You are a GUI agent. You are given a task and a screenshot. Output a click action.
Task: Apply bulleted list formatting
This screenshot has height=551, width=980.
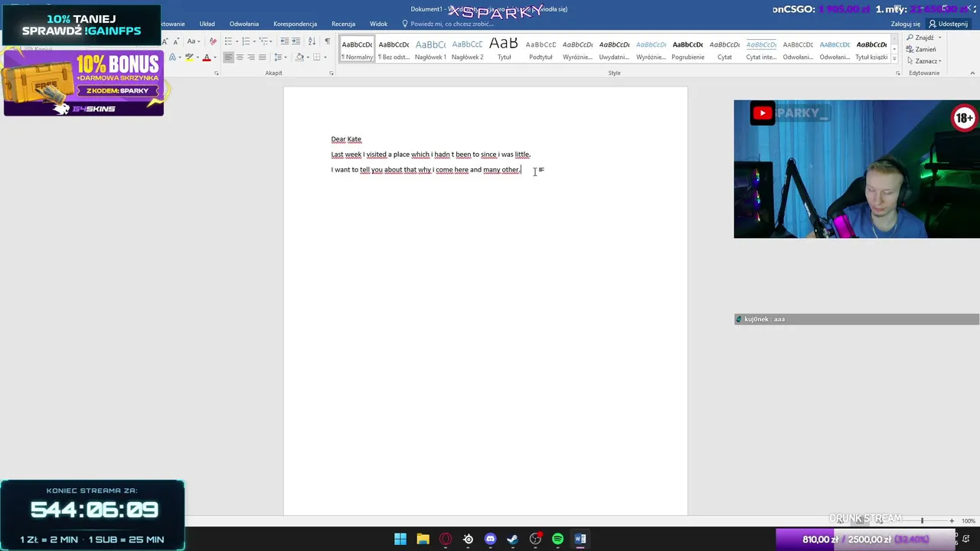coord(228,41)
